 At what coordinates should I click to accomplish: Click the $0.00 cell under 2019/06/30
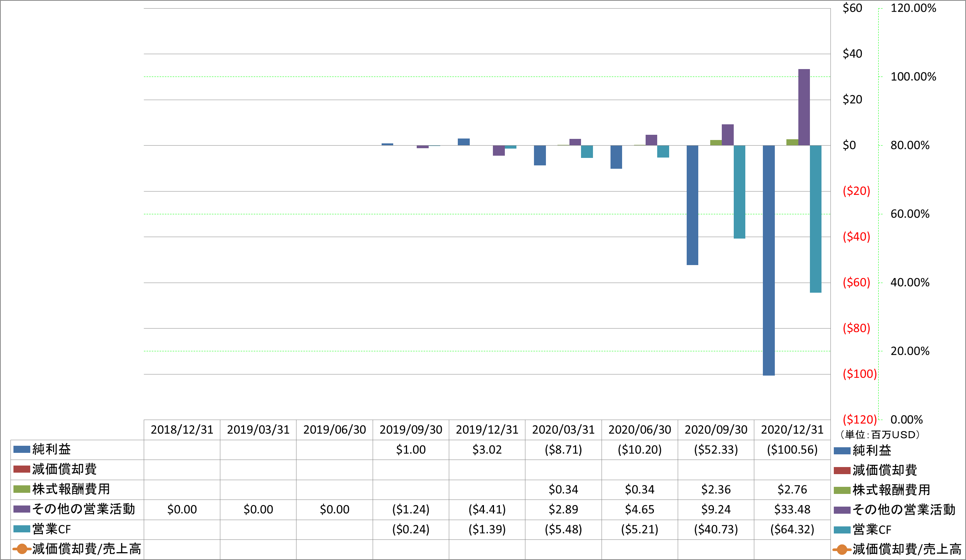pos(334,509)
